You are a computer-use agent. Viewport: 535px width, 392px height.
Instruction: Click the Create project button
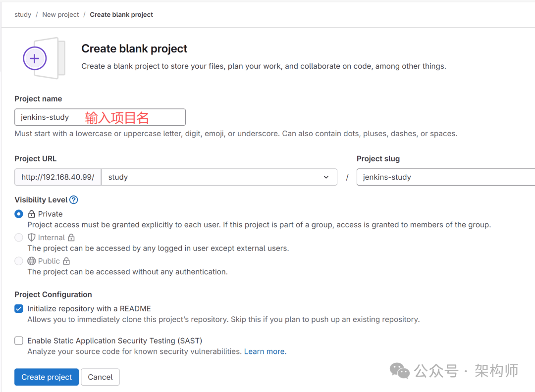(x=47, y=377)
